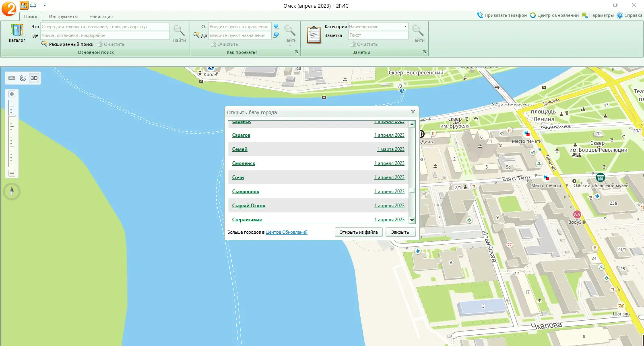This screenshot has width=644, height=346.
Task: Click Открыть из файла button
Action: pos(359,232)
